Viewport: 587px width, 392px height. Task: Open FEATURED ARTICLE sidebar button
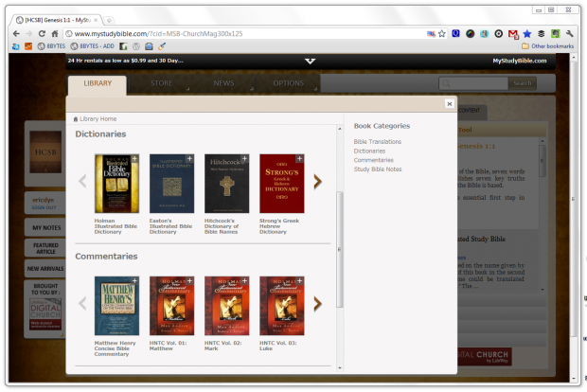[x=46, y=249]
